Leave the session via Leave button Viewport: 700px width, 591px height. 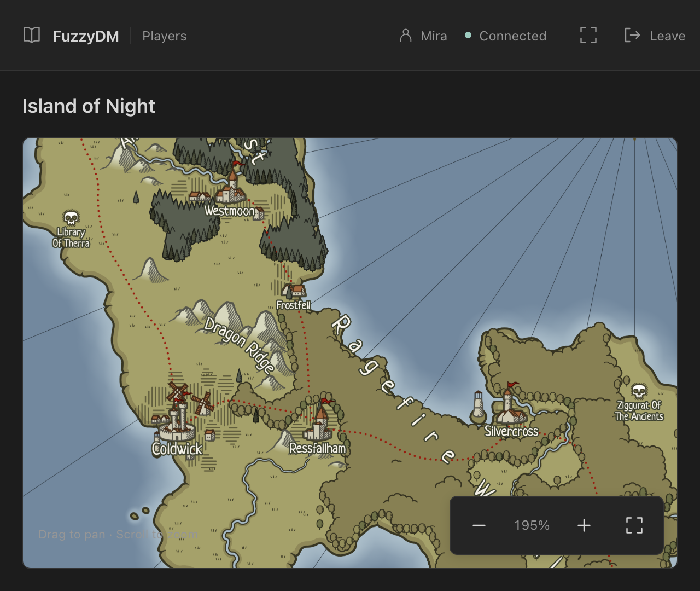655,36
